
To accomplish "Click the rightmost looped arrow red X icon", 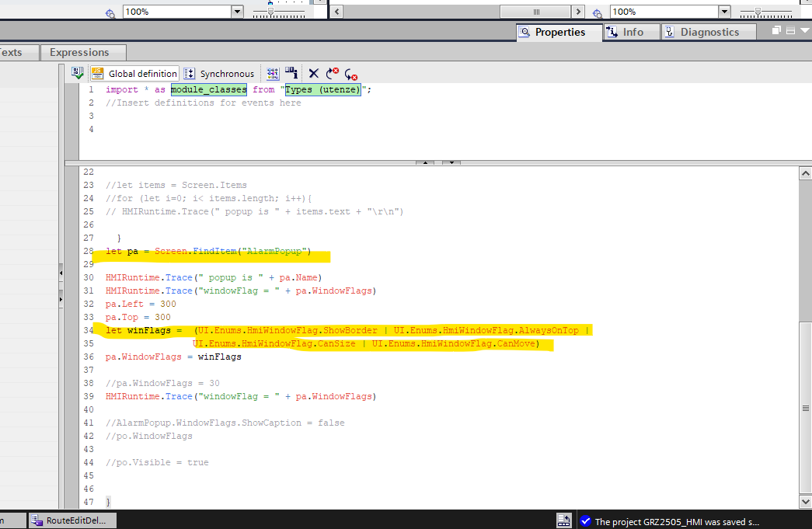I will pos(351,73).
